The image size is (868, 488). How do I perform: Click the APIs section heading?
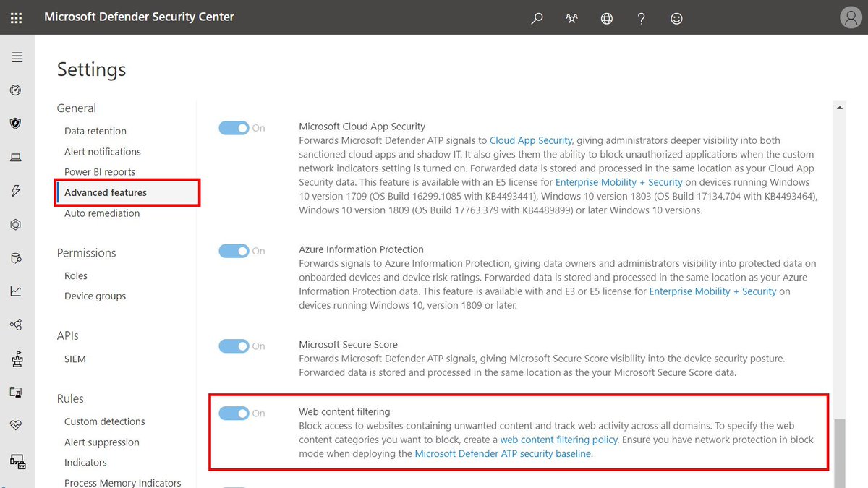[x=68, y=335]
